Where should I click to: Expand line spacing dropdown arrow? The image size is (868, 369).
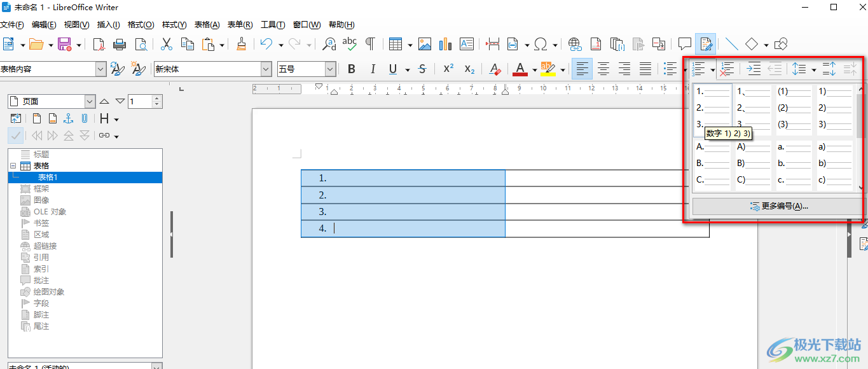813,69
